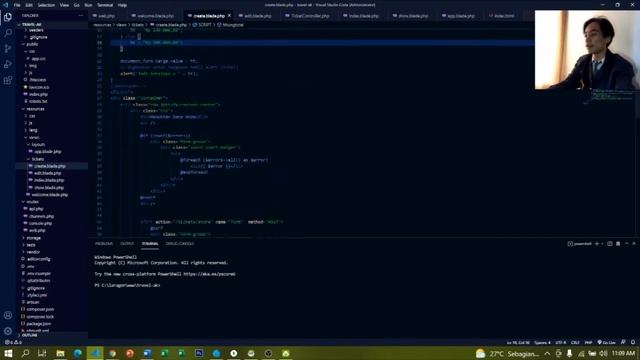The height and width of the screenshot is (360, 640).
Task: Open the Selection menu
Action: (x=46, y=5)
